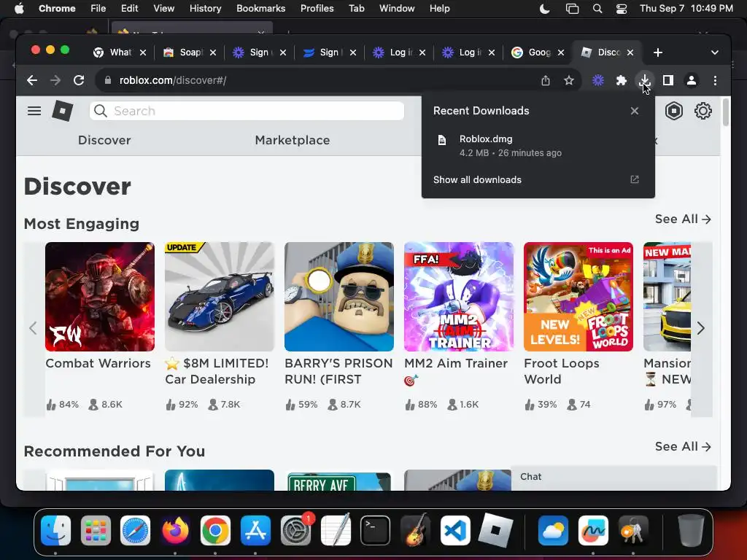Viewport: 747px width, 560px height.
Task: Click the Roblox logo home icon
Action: tap(63, 111)
